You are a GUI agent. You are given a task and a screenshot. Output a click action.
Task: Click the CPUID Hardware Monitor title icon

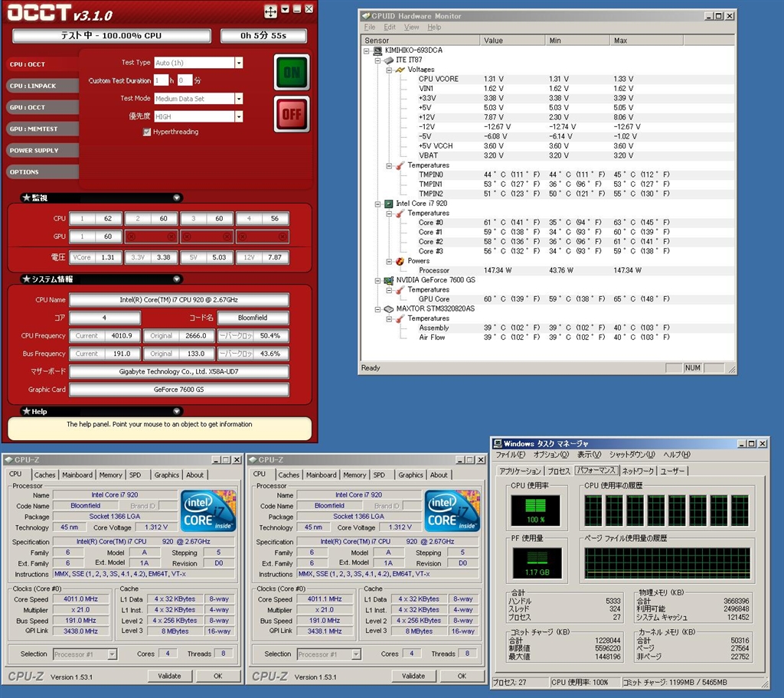365,16
